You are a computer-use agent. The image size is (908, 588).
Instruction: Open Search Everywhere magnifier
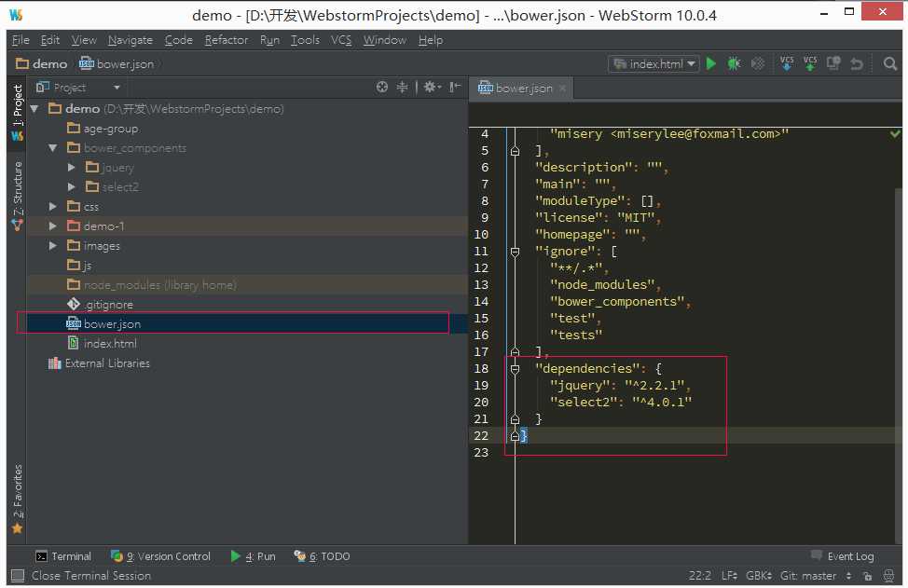890,63
